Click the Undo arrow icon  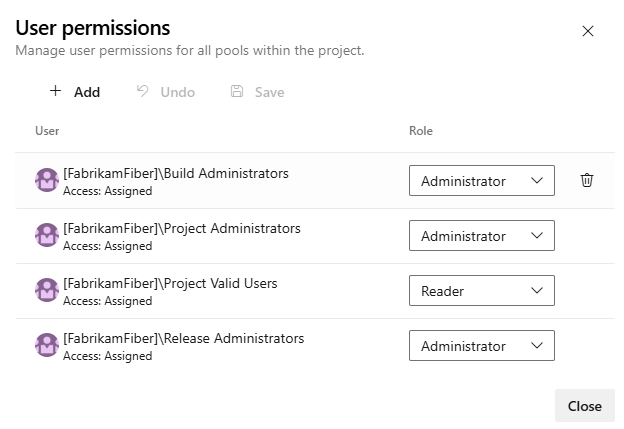(x=142, y=91)
